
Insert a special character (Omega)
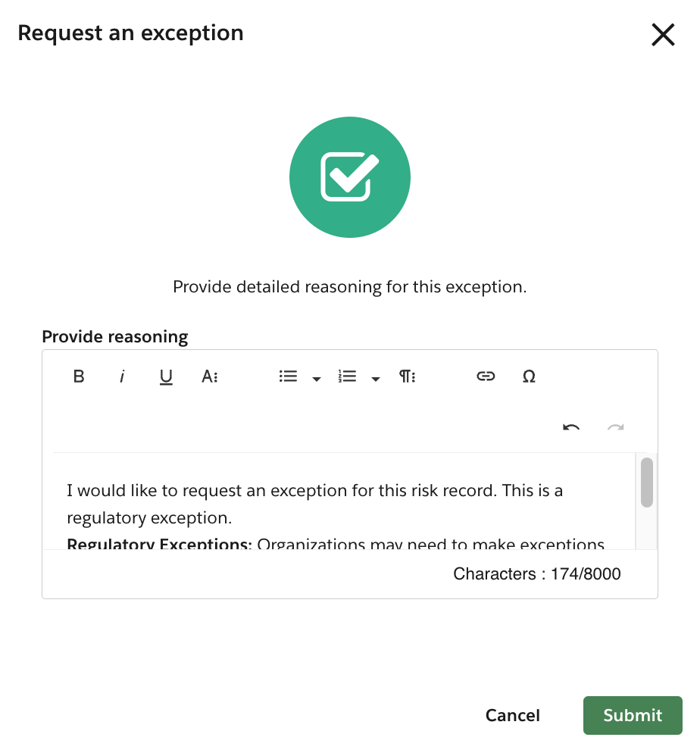530,376
